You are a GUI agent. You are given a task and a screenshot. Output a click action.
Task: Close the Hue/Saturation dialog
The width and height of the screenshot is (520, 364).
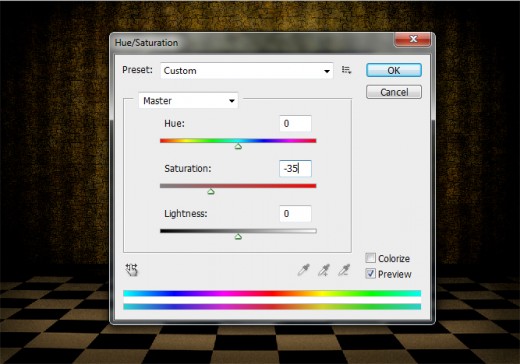[x=413, y=39]
